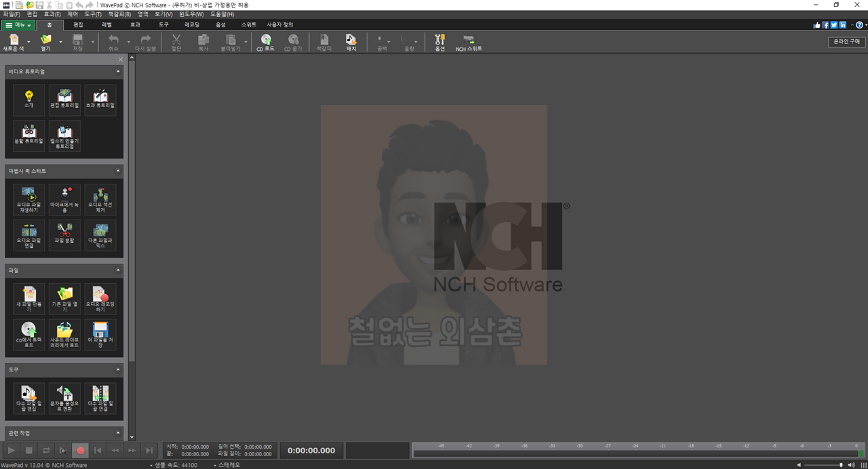
Task: Click the 오디오 레코딩 하기 icon
Action: (x=100, y=299)
